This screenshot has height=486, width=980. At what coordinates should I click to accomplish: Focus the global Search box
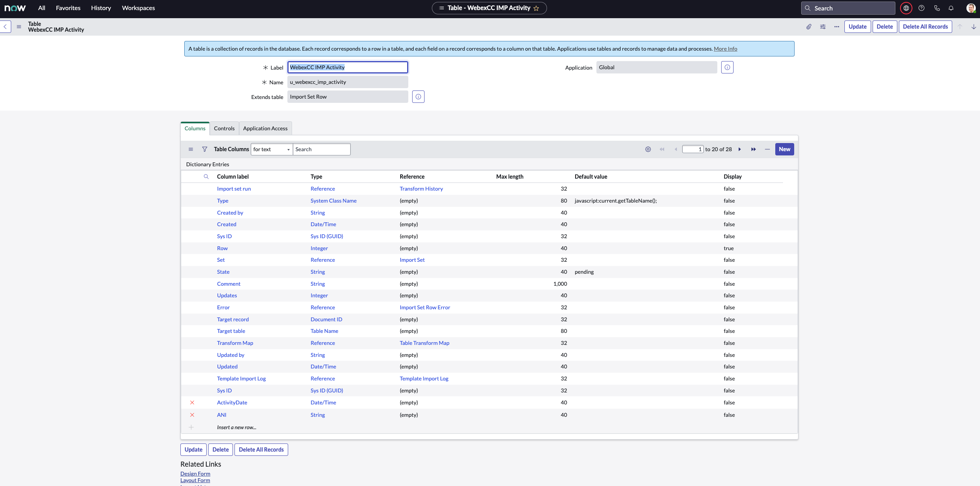tap(848, 8)
